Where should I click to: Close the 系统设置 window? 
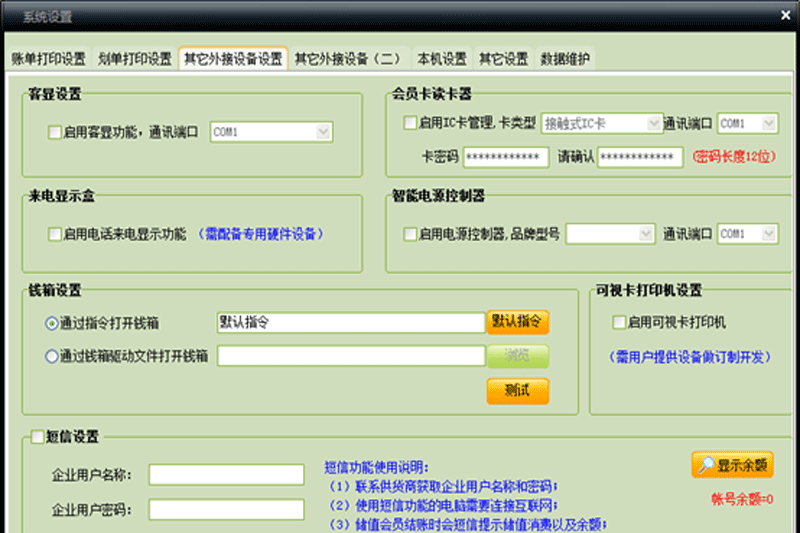(x=785, y=16)
